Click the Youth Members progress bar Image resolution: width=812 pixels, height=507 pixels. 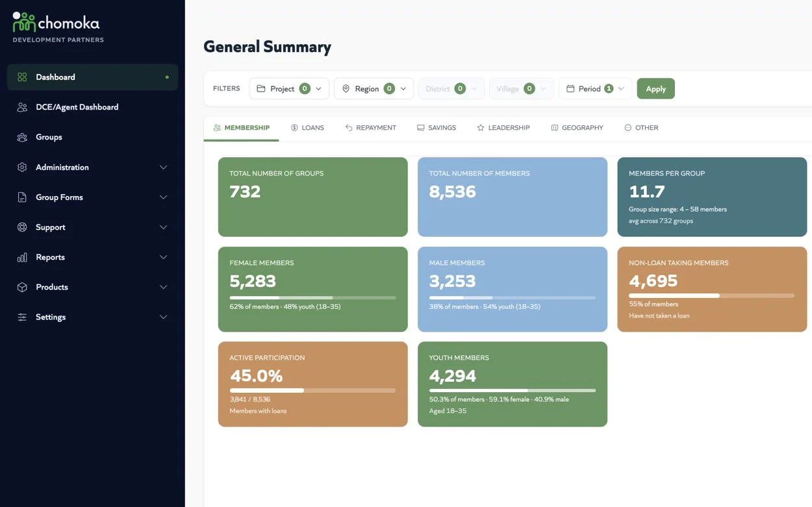tap(513, 390)
